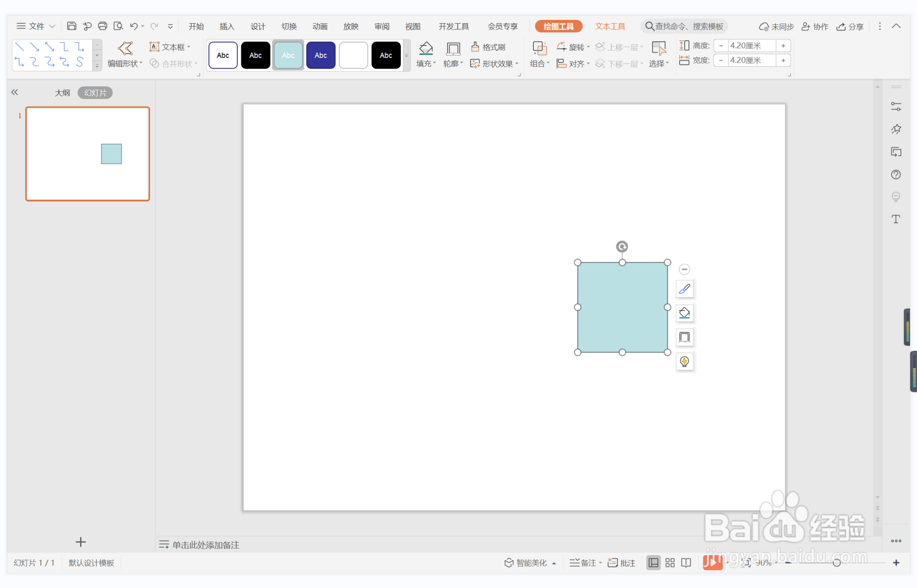Click the floating paintbrush style icon beside shape
This screenshot has width=917, height=588.
pos(684,289)
